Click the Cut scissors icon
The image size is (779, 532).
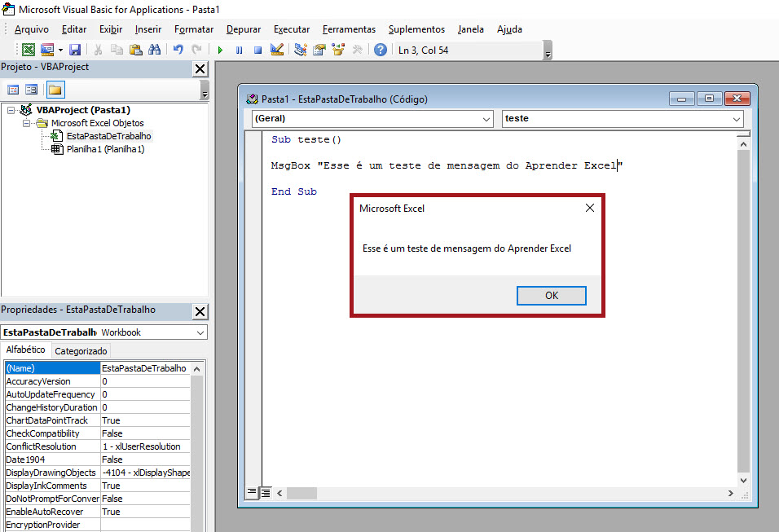click(x=98, y=50)
